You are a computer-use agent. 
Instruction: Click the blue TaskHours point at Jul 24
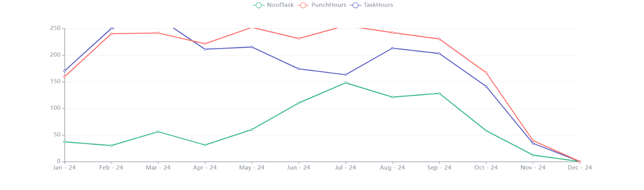(345, 75)
